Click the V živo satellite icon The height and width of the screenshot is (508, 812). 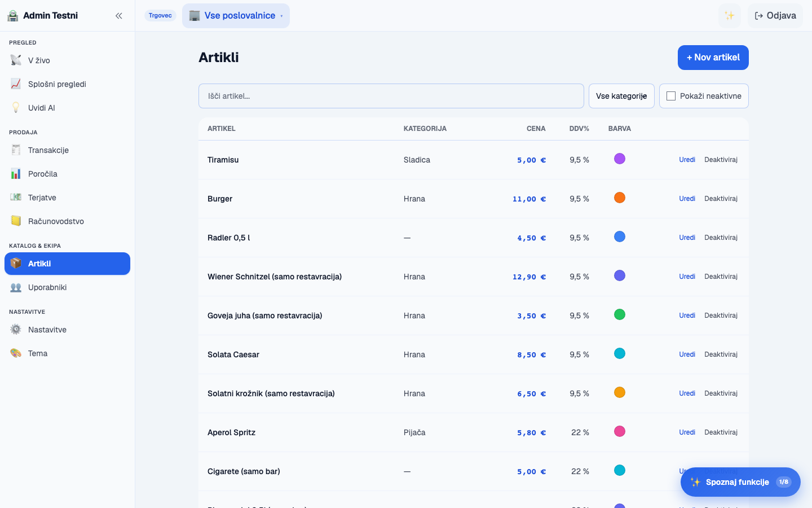16,60
